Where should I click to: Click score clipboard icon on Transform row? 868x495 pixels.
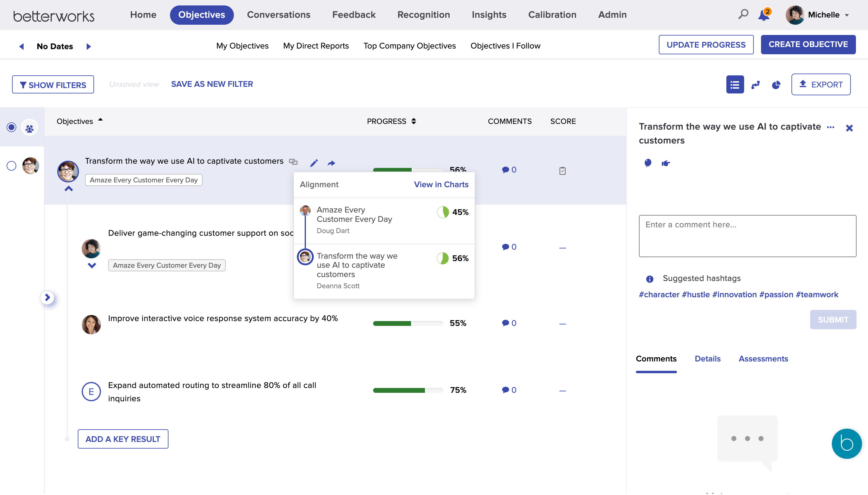click(x=562, y=171)
